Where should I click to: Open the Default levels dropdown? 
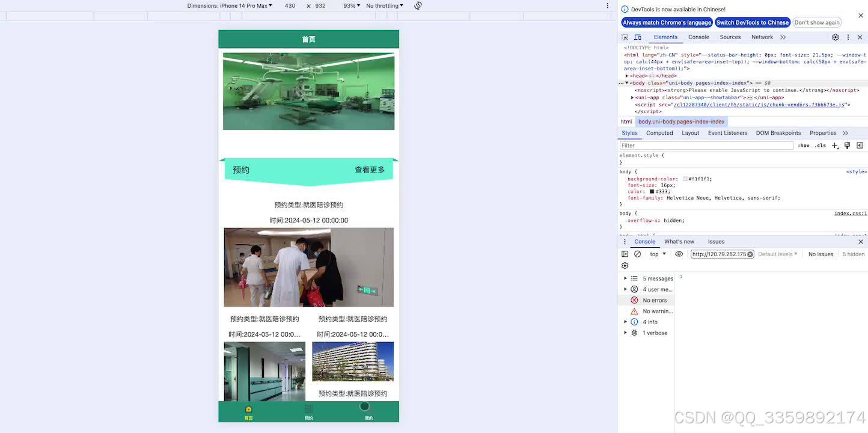click(x=778, y=254)
